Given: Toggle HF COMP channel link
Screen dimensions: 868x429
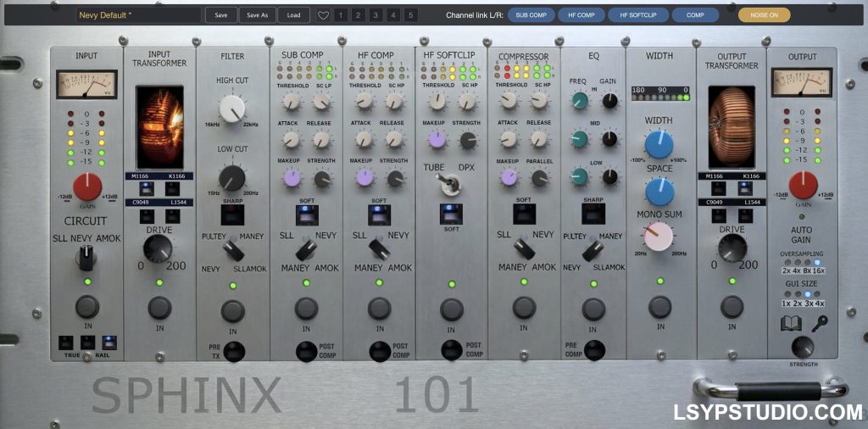Looking at the screenshot, I should coord(581,15).
